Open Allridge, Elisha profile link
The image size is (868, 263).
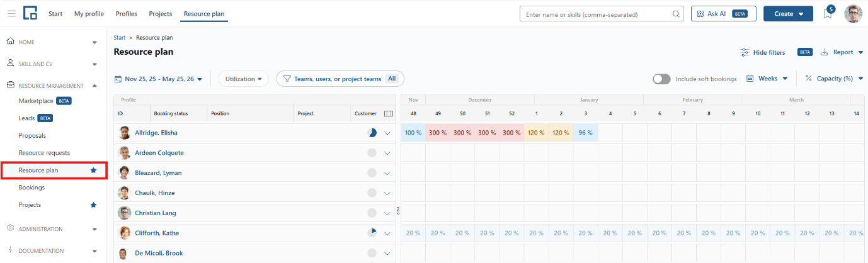(156, 133)
